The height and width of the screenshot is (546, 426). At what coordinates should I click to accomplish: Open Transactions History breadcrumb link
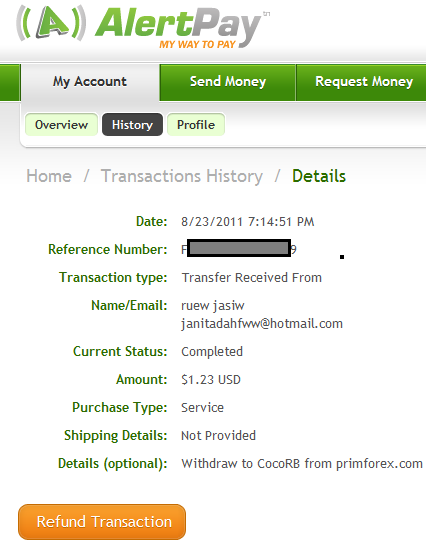coord(182,176)
